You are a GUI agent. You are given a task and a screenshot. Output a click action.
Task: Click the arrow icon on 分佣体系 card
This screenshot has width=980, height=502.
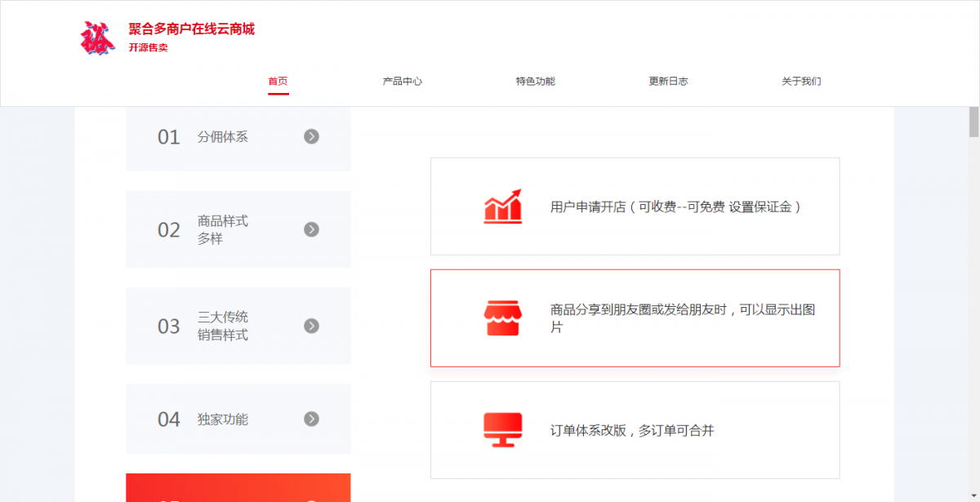click(311, 136)
